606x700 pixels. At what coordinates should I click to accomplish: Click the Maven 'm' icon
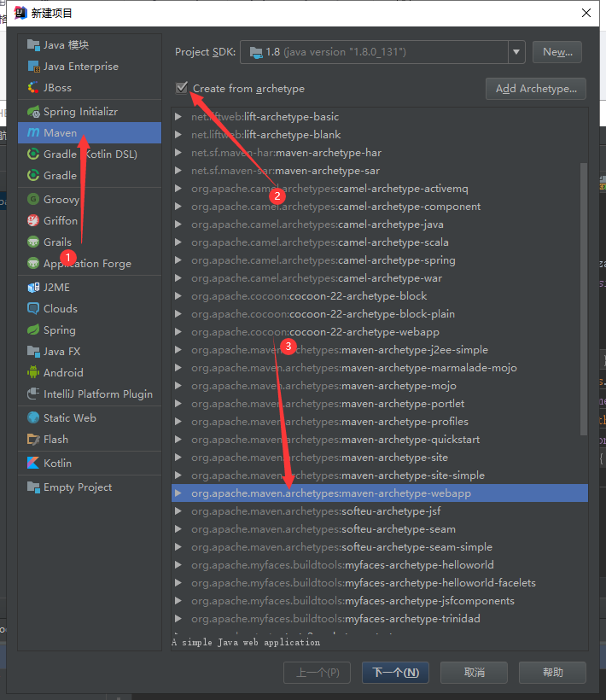tap(33, 132)
